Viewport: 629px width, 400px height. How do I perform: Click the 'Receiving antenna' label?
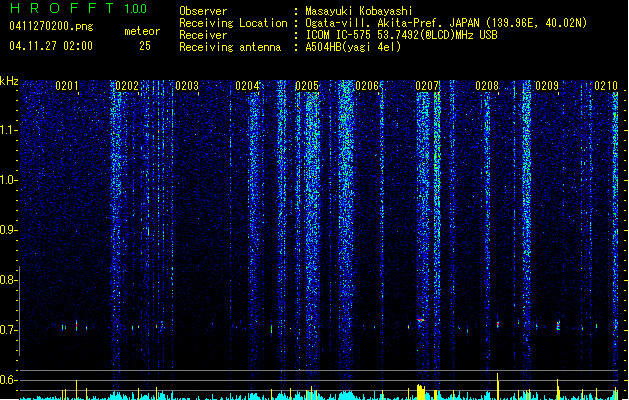click(x=230, y=47)
